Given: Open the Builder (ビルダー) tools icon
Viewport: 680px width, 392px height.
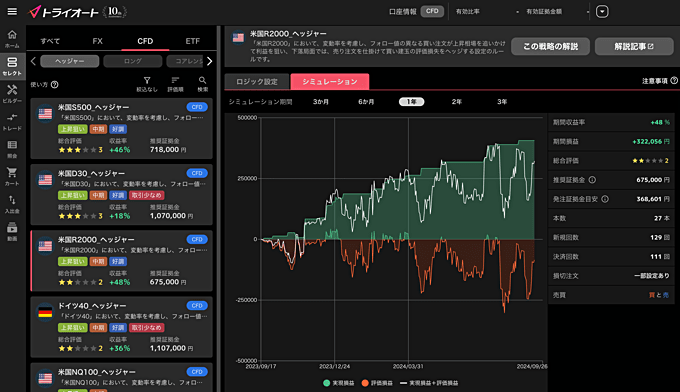Looking at the screenshot, I should point(12,94).
